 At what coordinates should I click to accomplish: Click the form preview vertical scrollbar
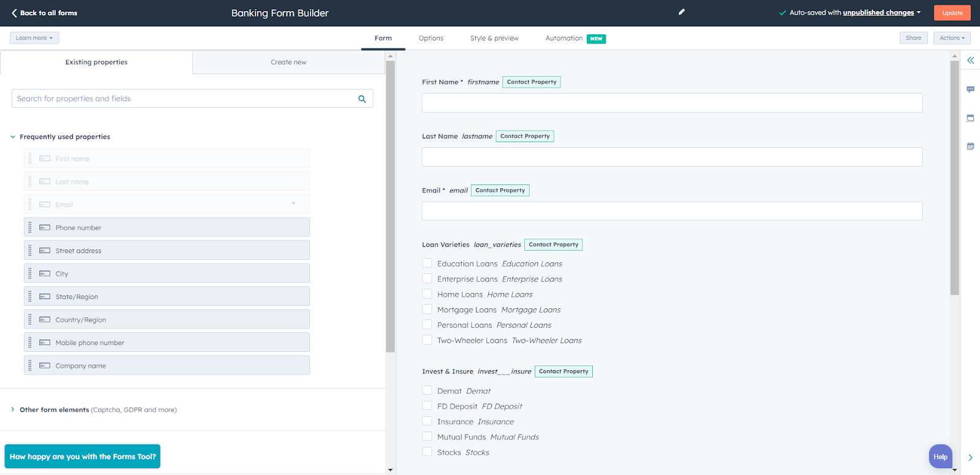(x=954, y=178)
